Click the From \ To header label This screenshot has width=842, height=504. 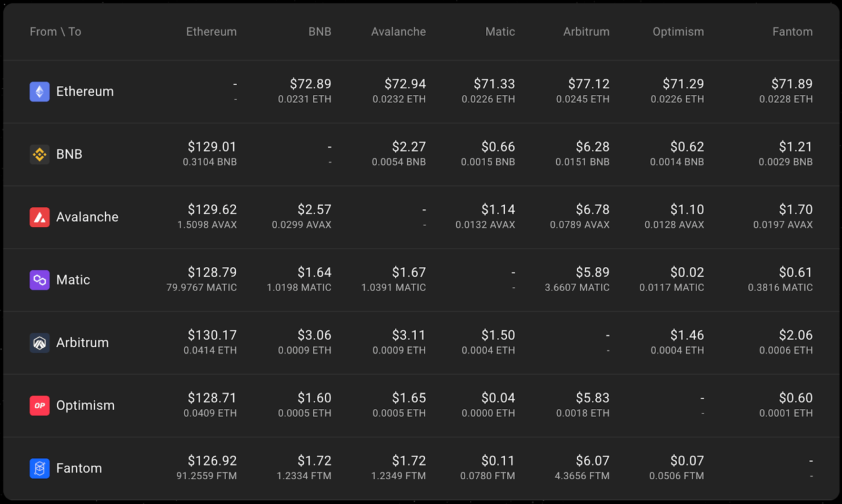point(55,32)
